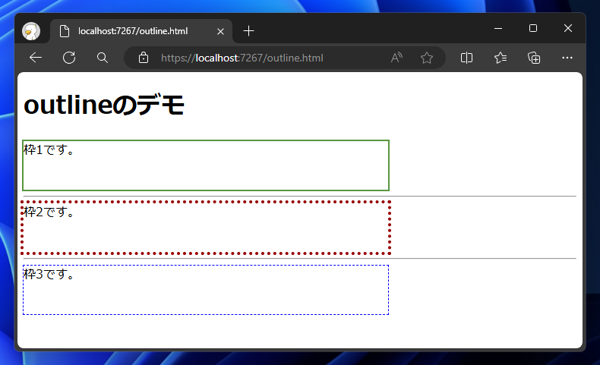Go back to previous page
The height and width of the screenshot is (365, 600).
[36, 58]
